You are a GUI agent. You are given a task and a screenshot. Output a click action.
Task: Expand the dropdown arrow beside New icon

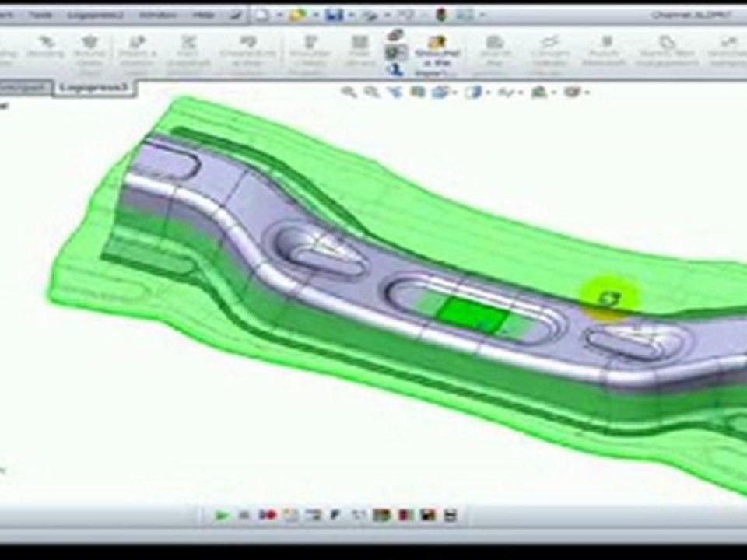click(279, 16)
